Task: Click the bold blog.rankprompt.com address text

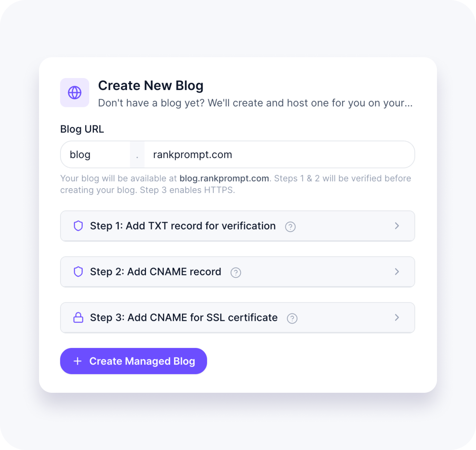Action: [224, 178]
